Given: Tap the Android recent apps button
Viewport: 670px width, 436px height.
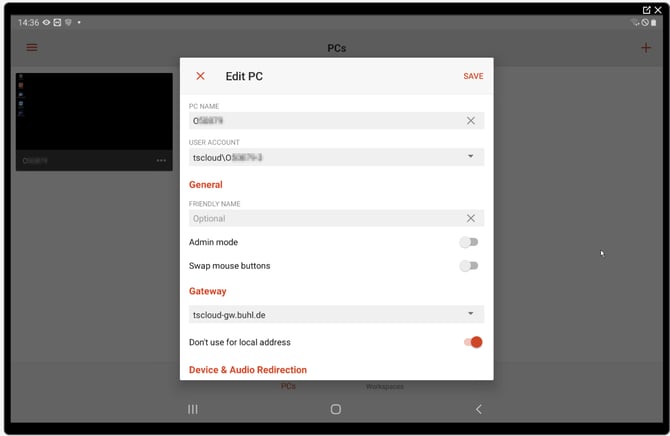Looking at the screenshot, I should (193, 409).
